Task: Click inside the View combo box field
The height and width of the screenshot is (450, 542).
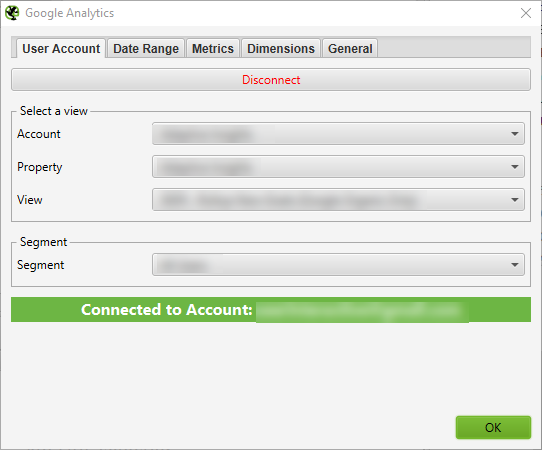Action: pyautogui.click(x=338, y=200)
